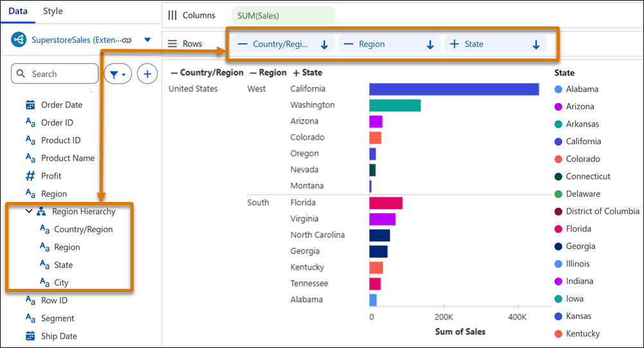
Task: Click the link icon next to SuperstoreSales
Action: (127, 41)
